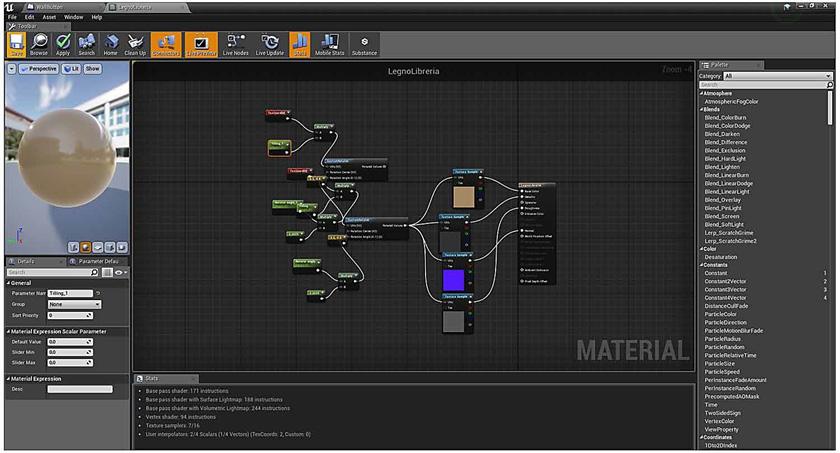
Task: Click the Home toolbar icon
Action: coord(110,42)
